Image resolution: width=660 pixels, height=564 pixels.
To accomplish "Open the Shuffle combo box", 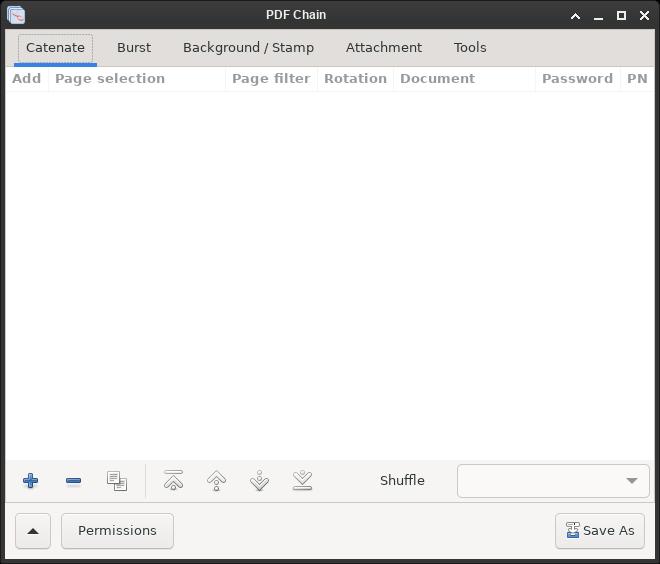I will 553,481.
